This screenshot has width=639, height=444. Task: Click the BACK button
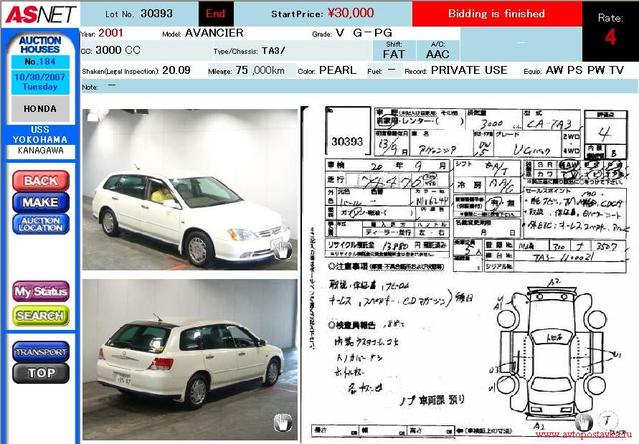coord(41,181)
